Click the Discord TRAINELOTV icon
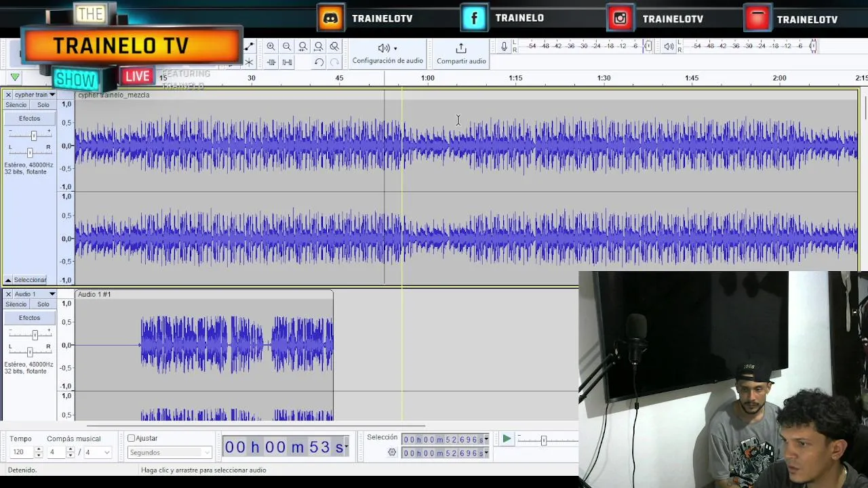The height and width of the screenshot is (488, 868). (331, 18)
